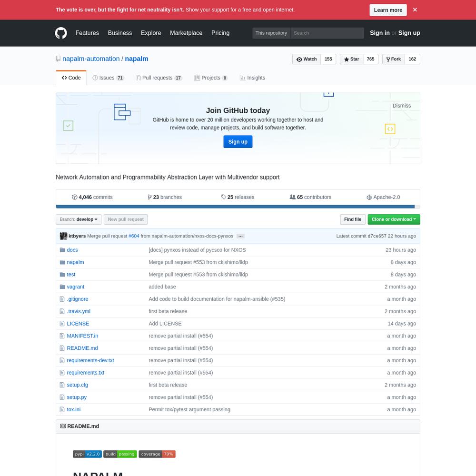The image size is (476, 476).
Task: Open the Issues tab
Action: (108, 78)
